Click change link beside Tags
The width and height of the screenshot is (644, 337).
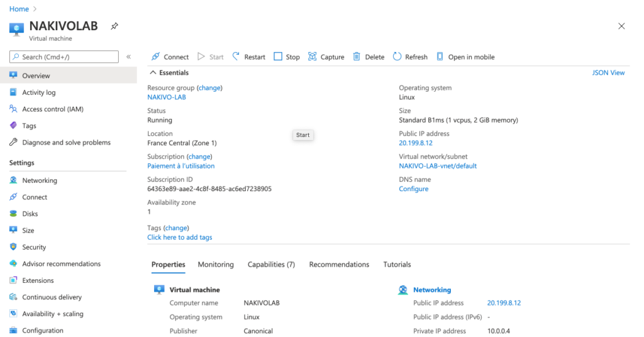176,228
